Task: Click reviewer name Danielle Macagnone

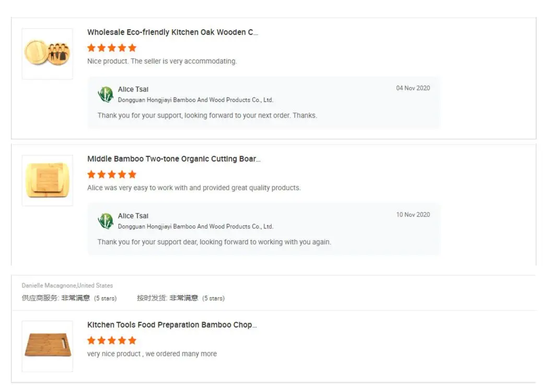Action: click(x=49, y=285)
